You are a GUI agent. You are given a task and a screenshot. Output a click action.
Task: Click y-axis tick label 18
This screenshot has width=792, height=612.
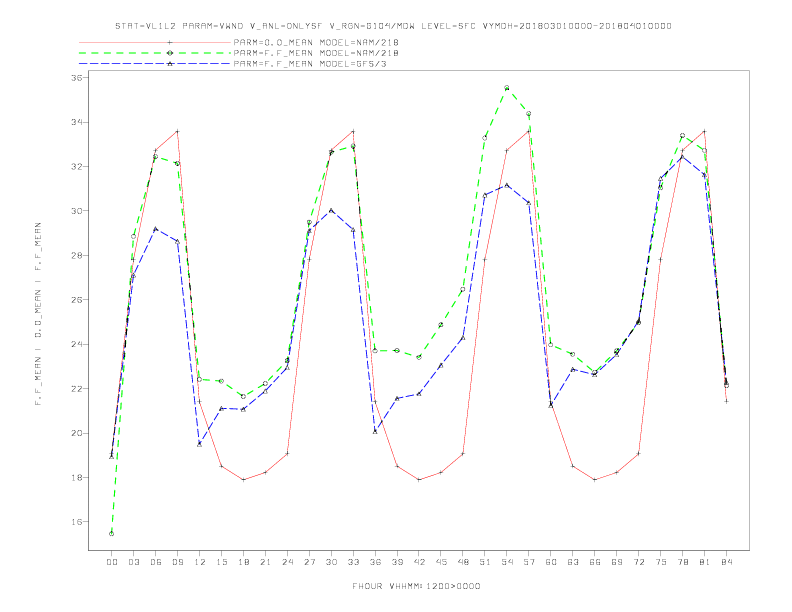(76, 477)
